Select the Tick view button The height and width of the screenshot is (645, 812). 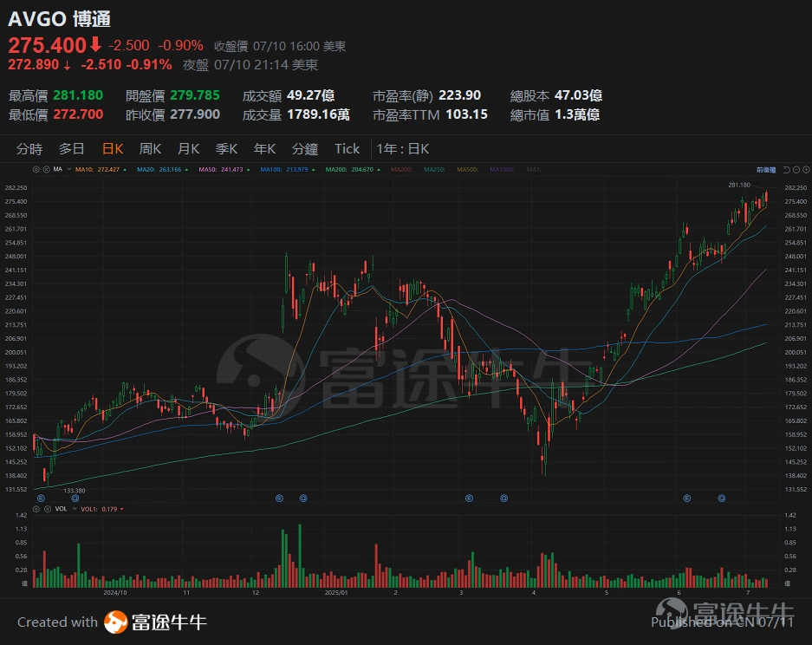tap(347, 148)
